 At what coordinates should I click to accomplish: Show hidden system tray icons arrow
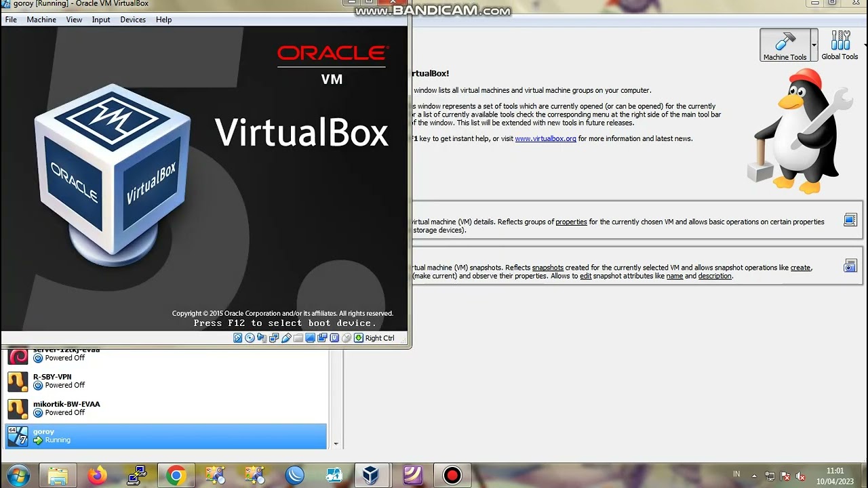[754, 476]
